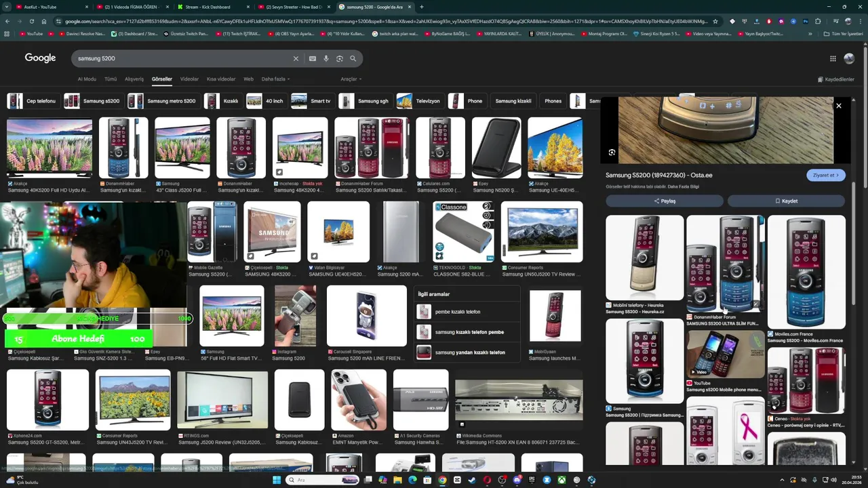The image size is (868, 488).
Task: Open Xbox app from taskbar
Action: 561,480
